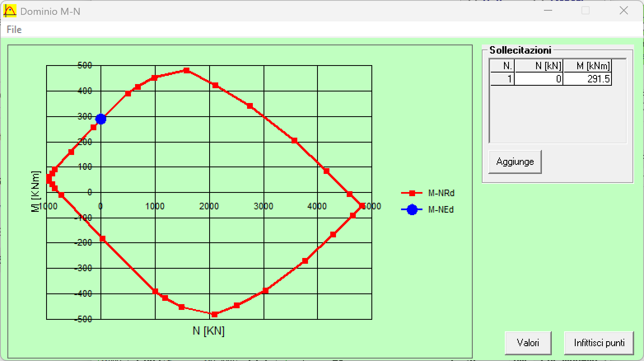Open the File menu
The image size is (644, 361).
click(14, 30)
